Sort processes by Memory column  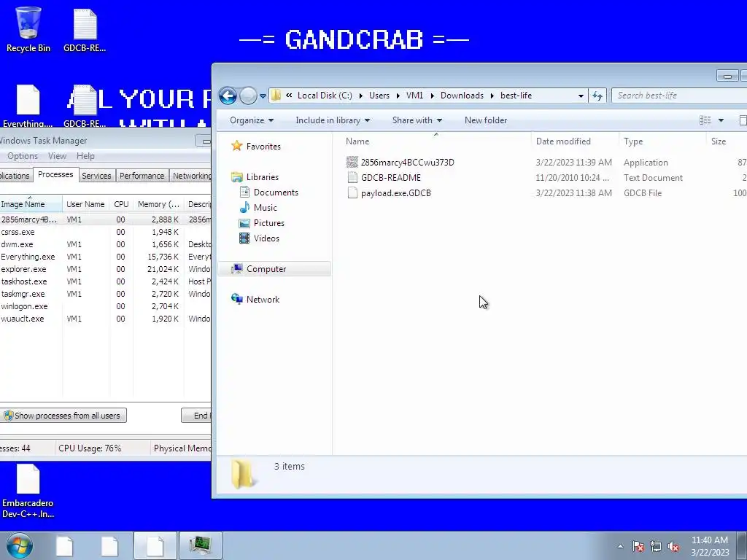pyautogui.click(x=158, y=204)
